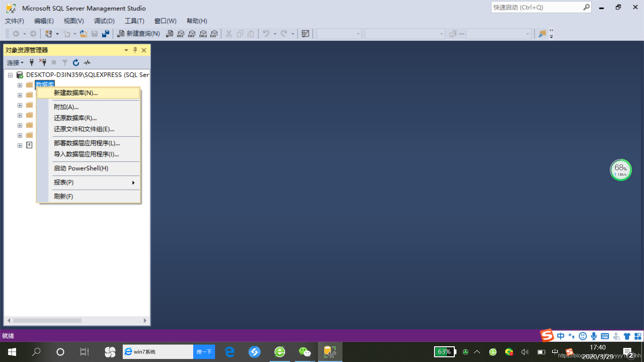Collapse the DESKTOP-D3IN359\SQLEXPRESS server node
This screenshot has width=644, height=362.
coord(10,75)
